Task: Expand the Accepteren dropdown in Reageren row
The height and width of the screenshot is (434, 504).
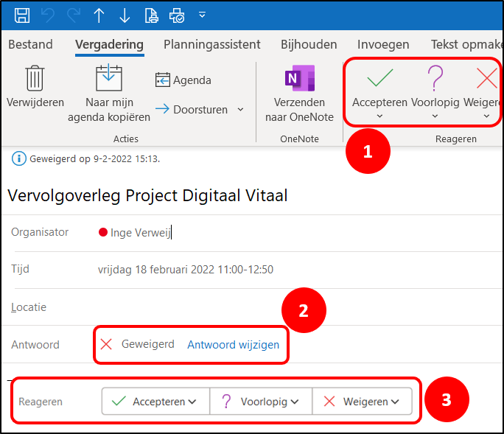Action: tap(192, 402)
